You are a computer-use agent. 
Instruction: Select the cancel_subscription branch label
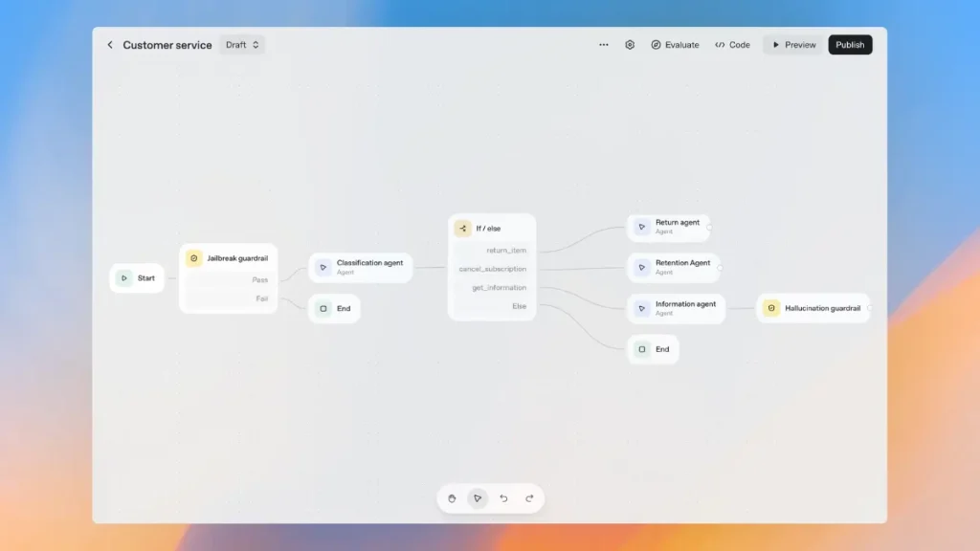[491, 269]
